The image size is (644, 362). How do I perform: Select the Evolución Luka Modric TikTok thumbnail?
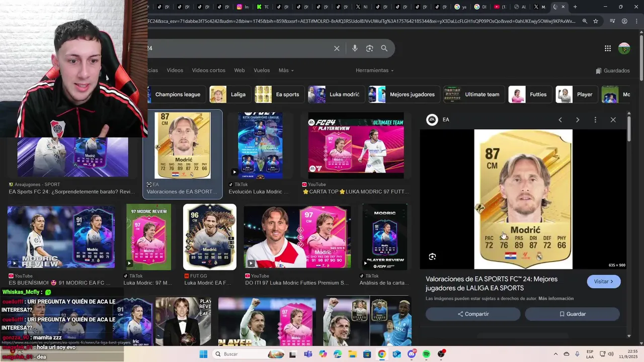260,146
